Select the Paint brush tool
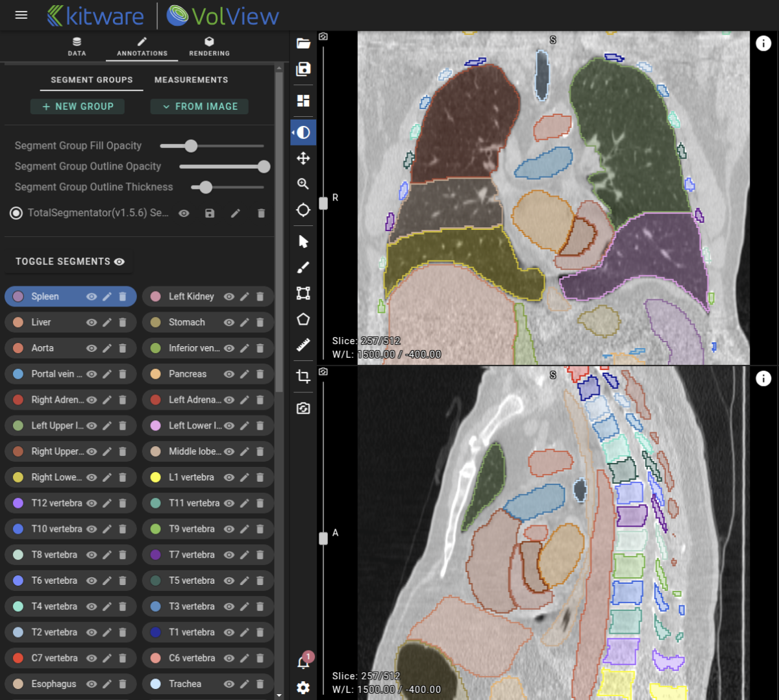 [303, 267]
